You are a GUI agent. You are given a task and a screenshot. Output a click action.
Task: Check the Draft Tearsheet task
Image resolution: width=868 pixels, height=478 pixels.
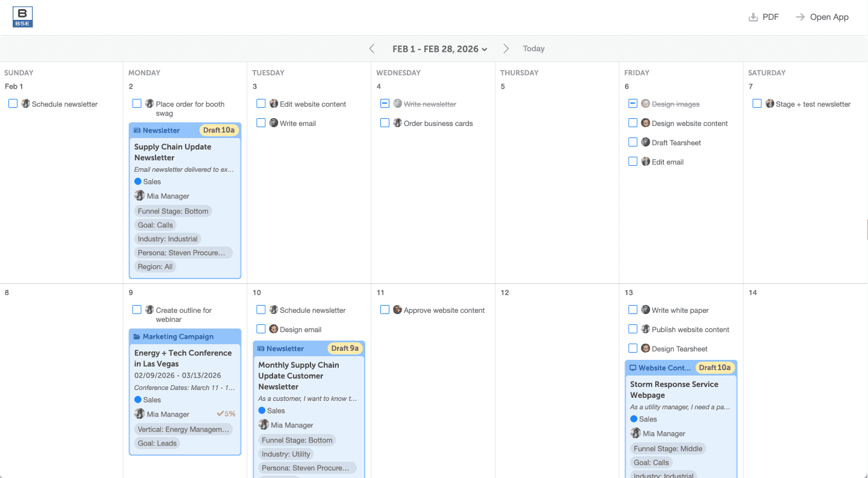click(x=633, y=142)
